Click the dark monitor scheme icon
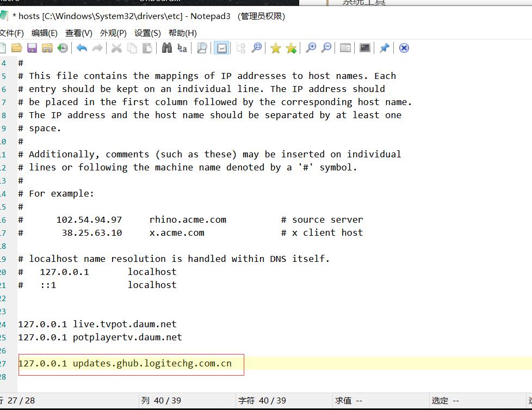The width and height of the screenshot is (532, 410). point(365,48)
